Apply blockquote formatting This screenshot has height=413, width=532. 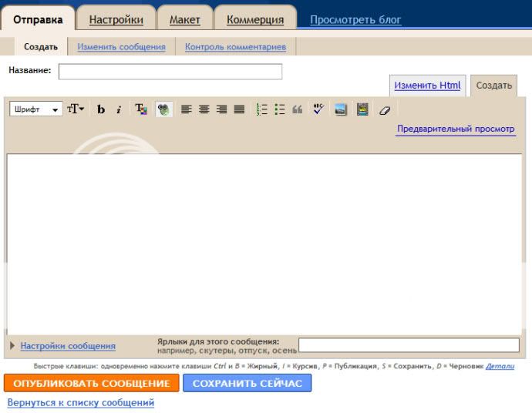pos(297,110)
